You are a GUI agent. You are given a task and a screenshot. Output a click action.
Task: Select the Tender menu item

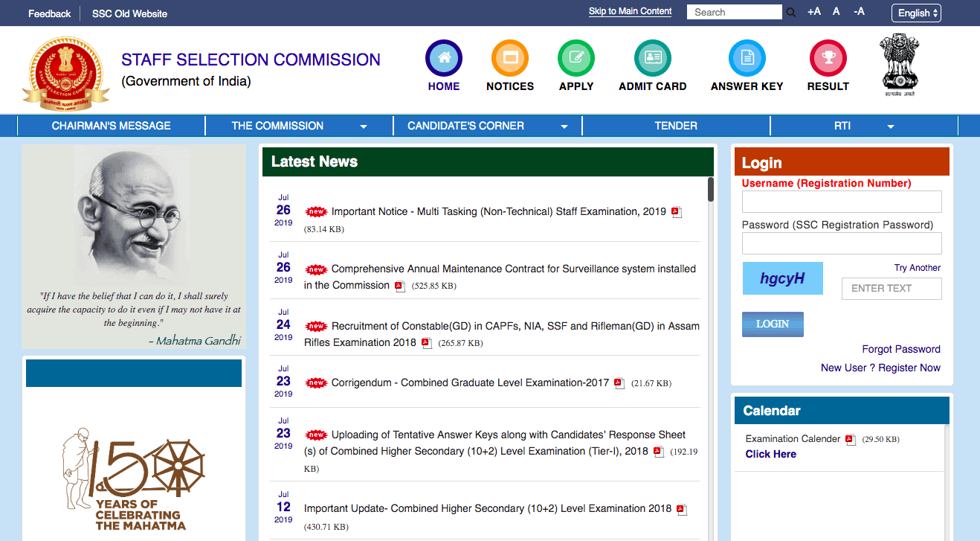coord(675,126)
